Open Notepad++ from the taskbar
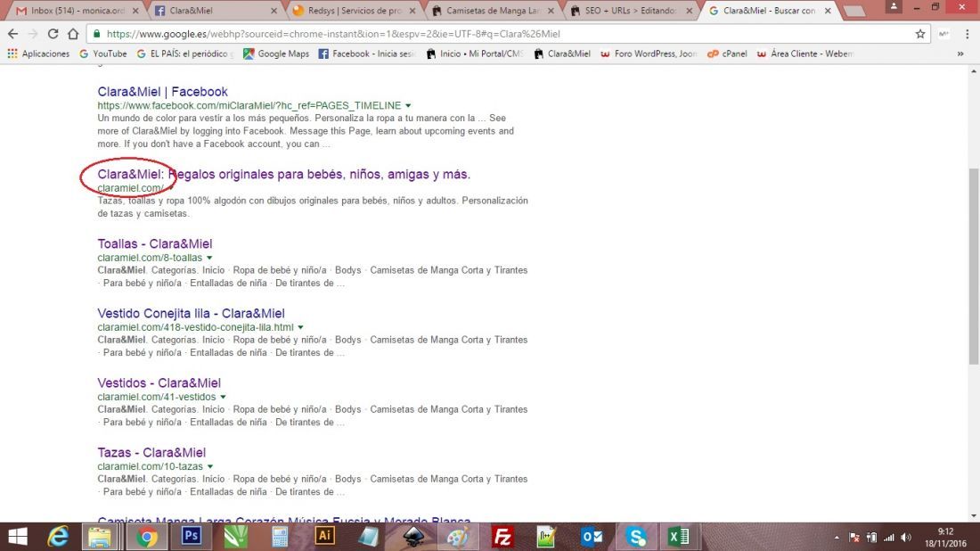This screenshot has width=980, height=551. pyautogui.click(x=546, y=537)
